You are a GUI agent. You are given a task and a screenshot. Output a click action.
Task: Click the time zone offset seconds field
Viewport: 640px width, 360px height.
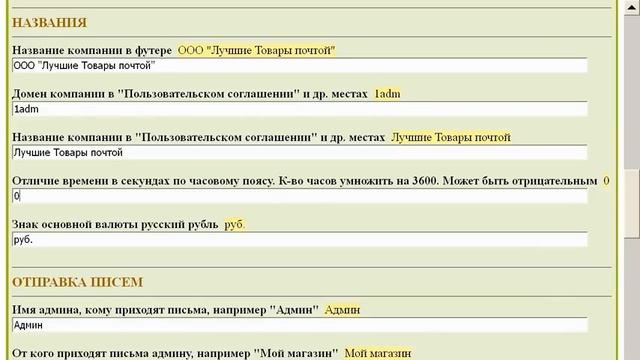point(300,196)
